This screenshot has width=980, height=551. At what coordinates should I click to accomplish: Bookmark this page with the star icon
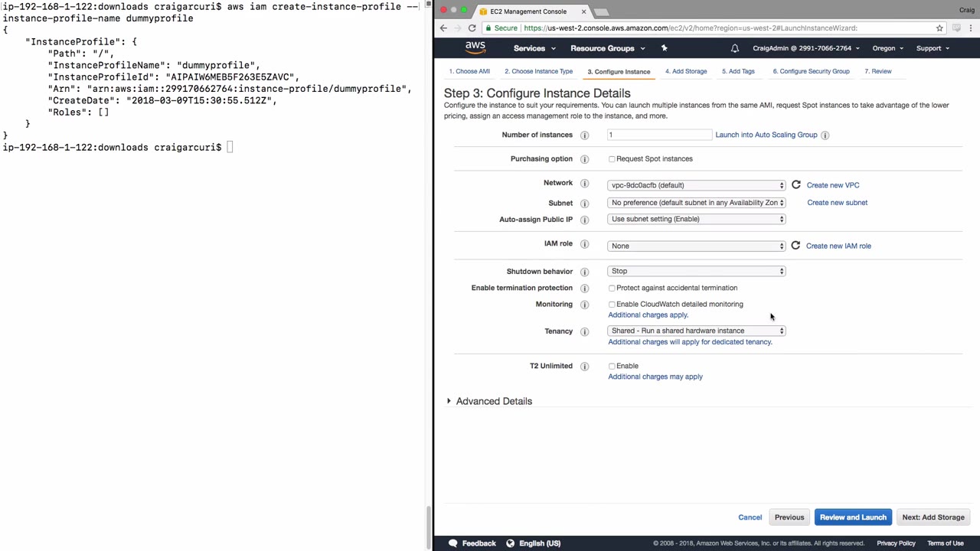[x=939, y=28]
